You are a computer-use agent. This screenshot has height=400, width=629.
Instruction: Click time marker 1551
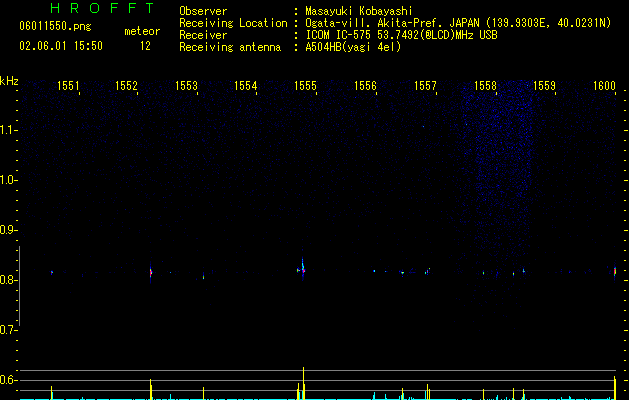click(68, 85)
